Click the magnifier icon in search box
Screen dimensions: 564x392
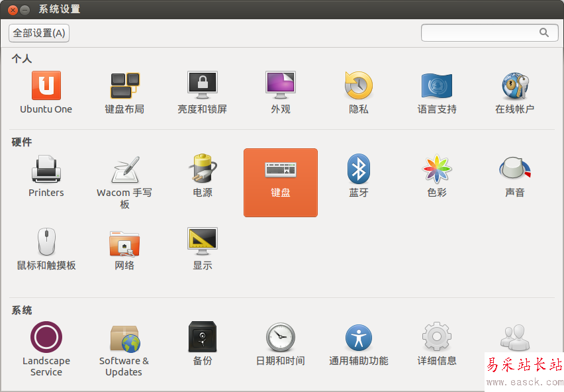(544, 32)
